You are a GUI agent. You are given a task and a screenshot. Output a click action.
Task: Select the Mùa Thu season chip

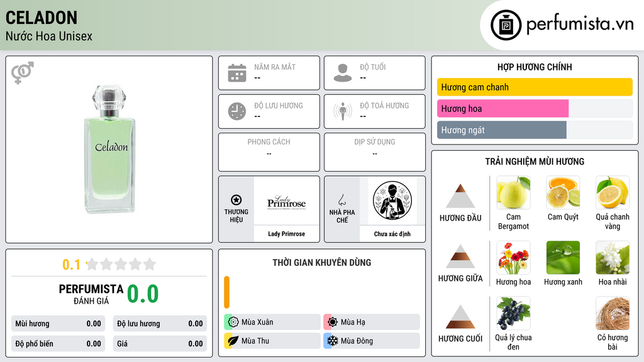(x=272, y=341)
